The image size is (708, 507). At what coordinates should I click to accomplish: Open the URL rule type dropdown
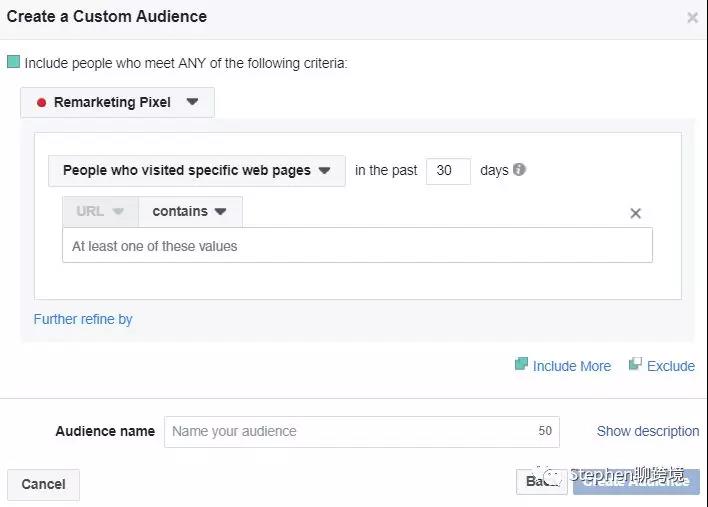(x=99, y=212)
